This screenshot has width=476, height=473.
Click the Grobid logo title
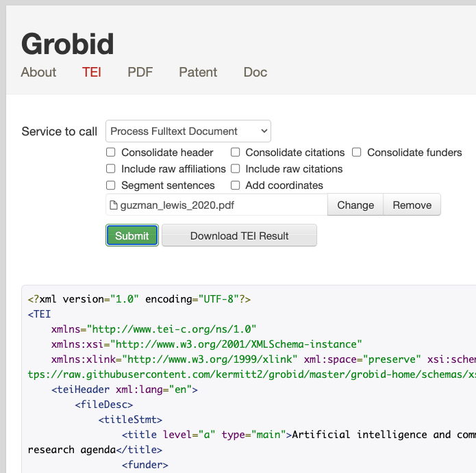tap(67, 44)
